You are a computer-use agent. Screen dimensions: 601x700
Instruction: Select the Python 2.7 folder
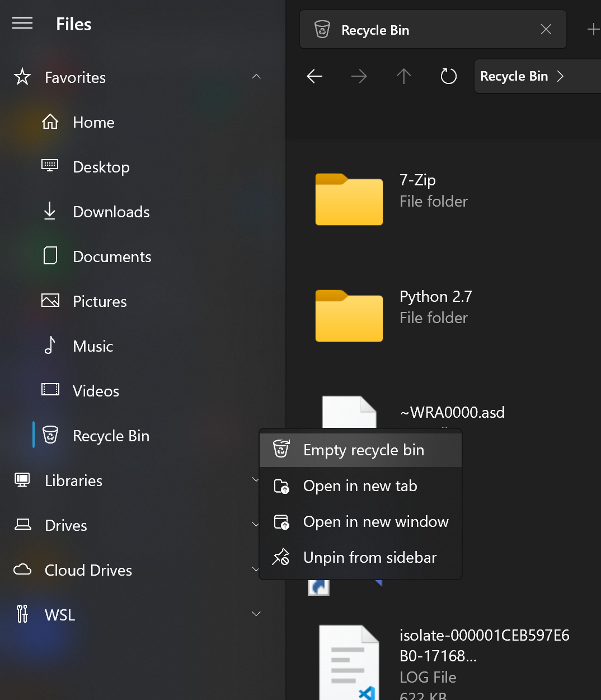click(349, 316)
